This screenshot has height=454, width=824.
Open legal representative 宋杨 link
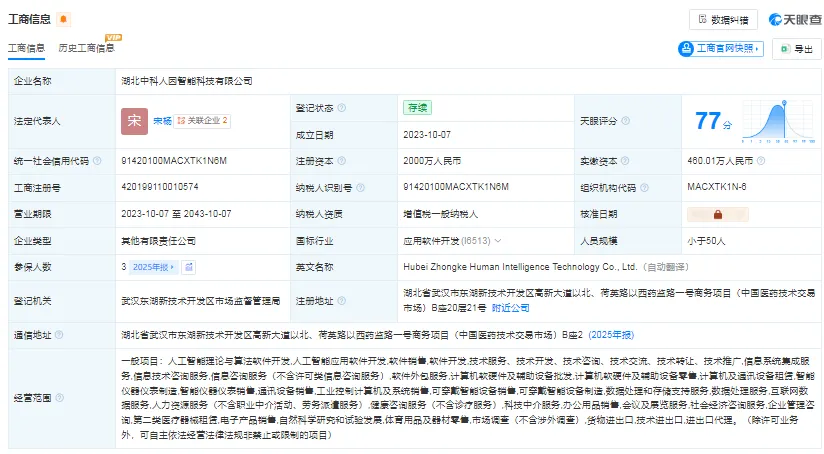coord(162,121)
